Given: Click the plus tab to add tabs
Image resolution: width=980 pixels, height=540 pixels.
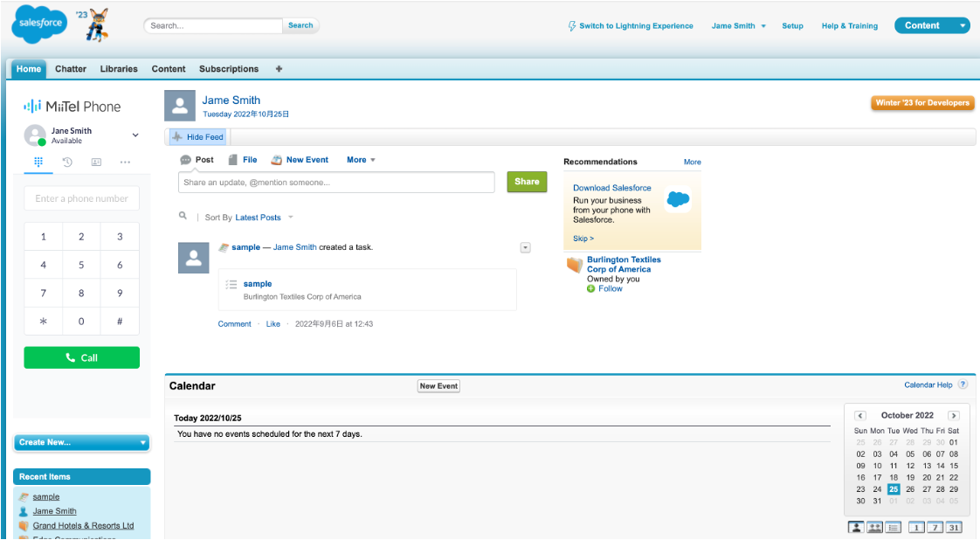Looking at the screenshot, I should point(279,69).
